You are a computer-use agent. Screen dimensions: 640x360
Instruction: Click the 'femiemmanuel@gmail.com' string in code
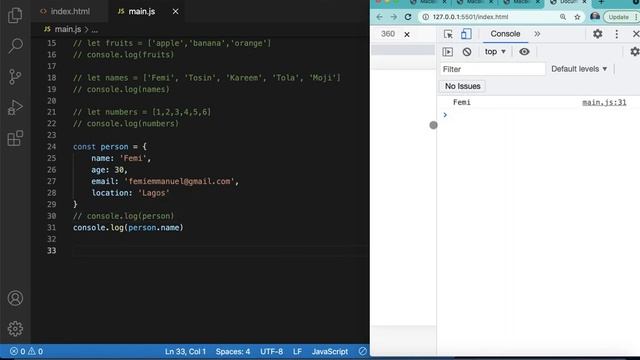(x=179, y=181)
